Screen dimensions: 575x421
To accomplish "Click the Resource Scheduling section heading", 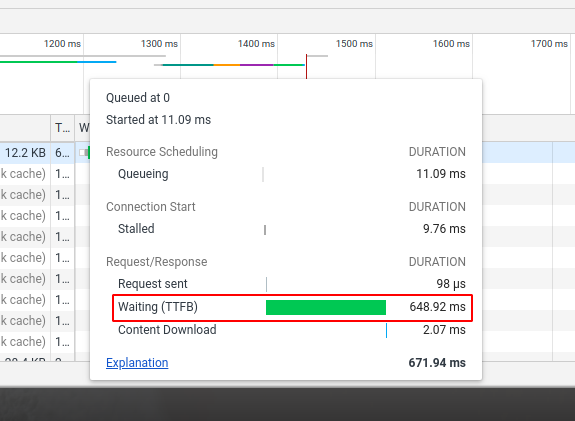I will click(162, 152).
